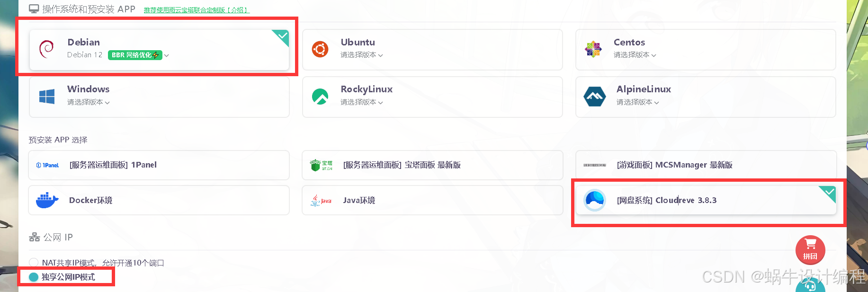Select NAT shared IP mode radio button
868x292 pixels.
pos(34,263)
